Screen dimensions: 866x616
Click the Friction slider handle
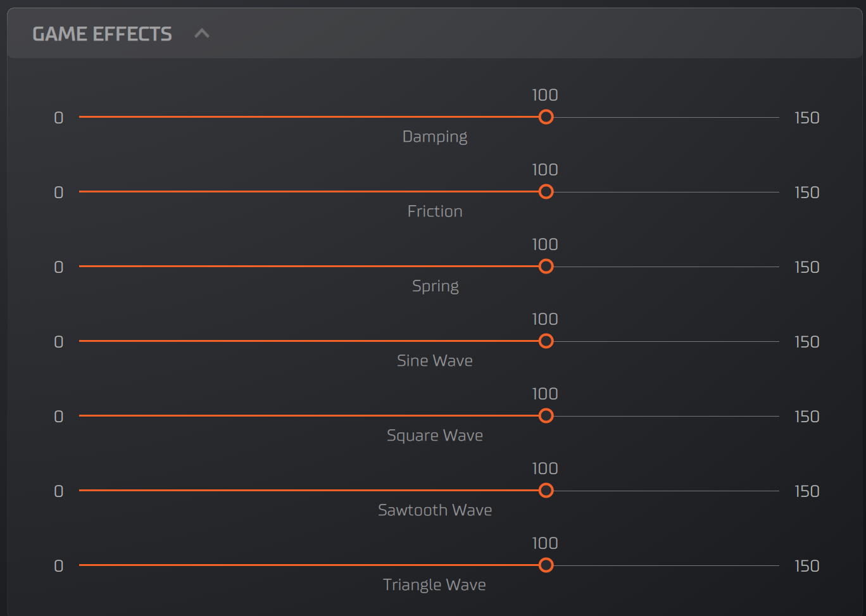pos(546,192)
